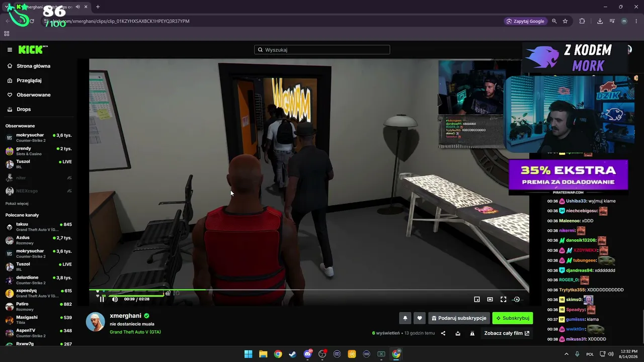Open the Kick hamburger sidebar menu
The height and width of the screenshot is (362, 644).
pos(10,50)
